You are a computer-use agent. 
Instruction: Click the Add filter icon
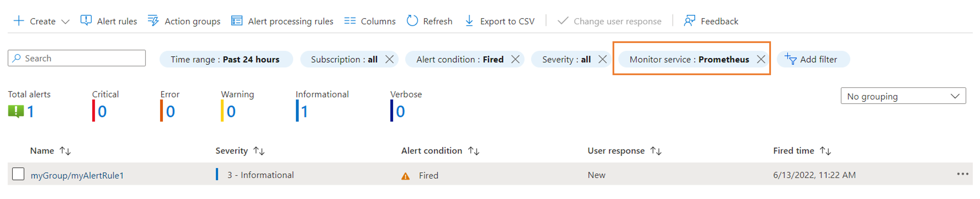tap(790, 59)
